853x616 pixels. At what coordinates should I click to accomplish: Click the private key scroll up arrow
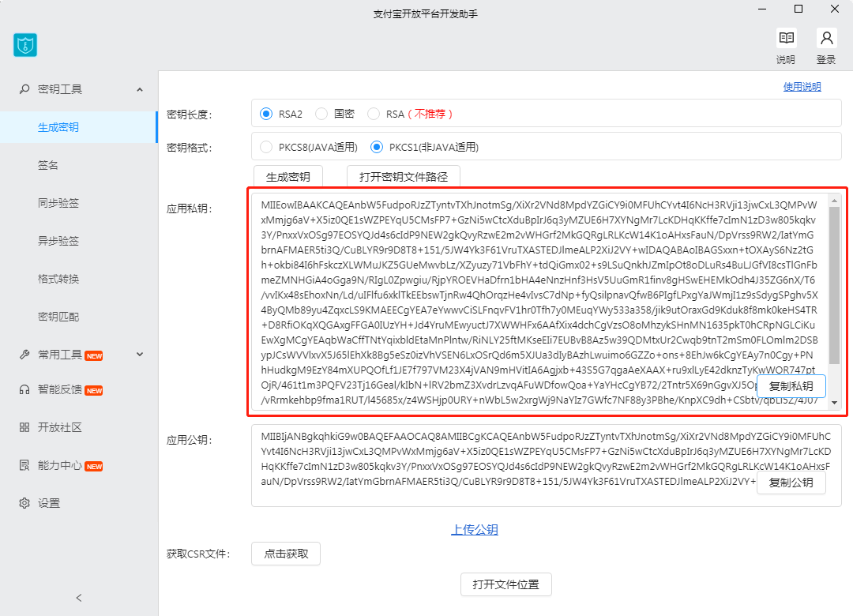(x=835, y=201)
